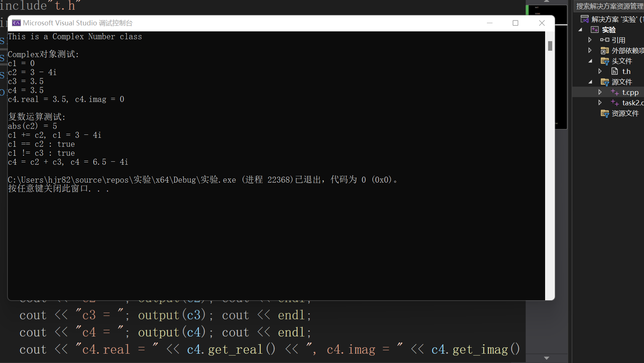Click the 资源文件 filter folder icon
The height and width of the screenshot is (363, 644).
click(x=605, y=113)
